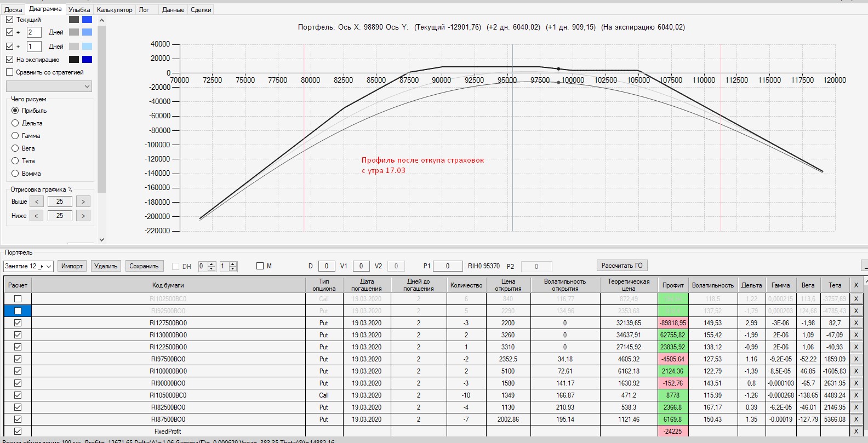This screenshot has height=443, width=868.
Task: Remove the RI97500BO0 row using its X
Action: (856, 359)
